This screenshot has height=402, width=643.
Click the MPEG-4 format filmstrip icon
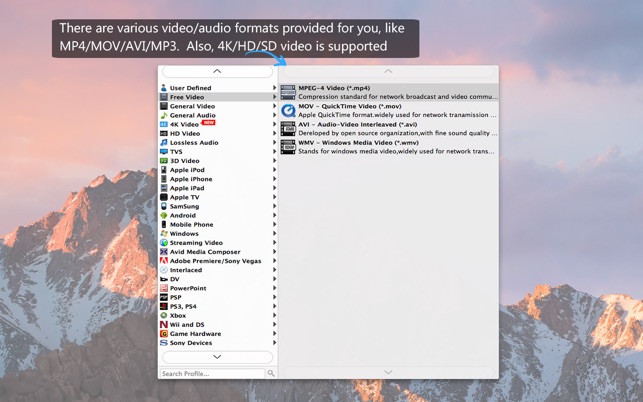(x=288, y=92)
